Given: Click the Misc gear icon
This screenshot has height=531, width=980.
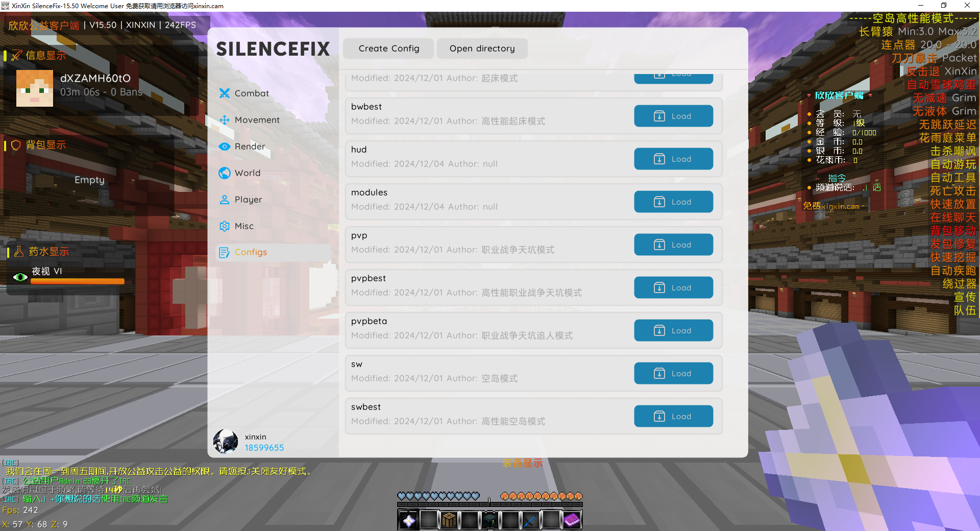Looking at the screenshot, I should click(224, 226).
